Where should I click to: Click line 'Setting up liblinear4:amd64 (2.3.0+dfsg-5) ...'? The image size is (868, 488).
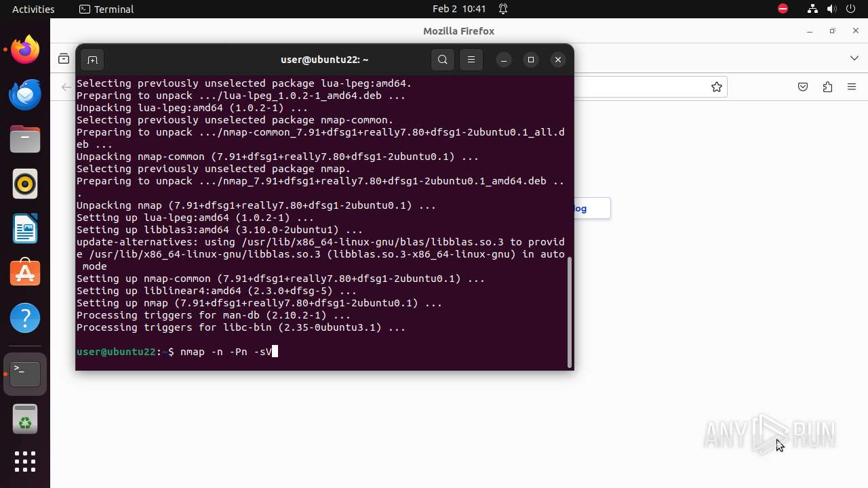click(x=216, y=291)
